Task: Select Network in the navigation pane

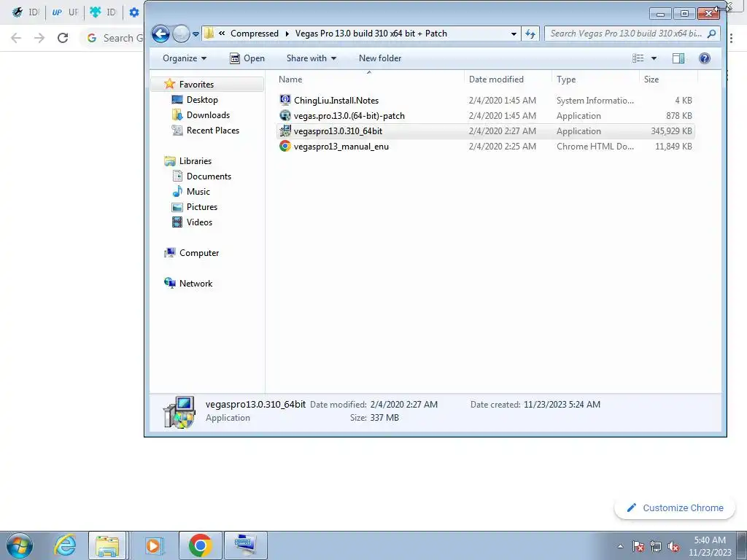Action: tap(196, 284)
